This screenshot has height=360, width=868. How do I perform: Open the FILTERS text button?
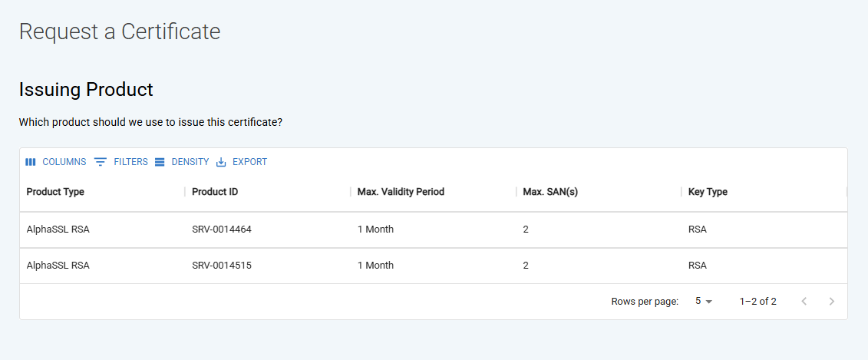(x=121, y=162)
